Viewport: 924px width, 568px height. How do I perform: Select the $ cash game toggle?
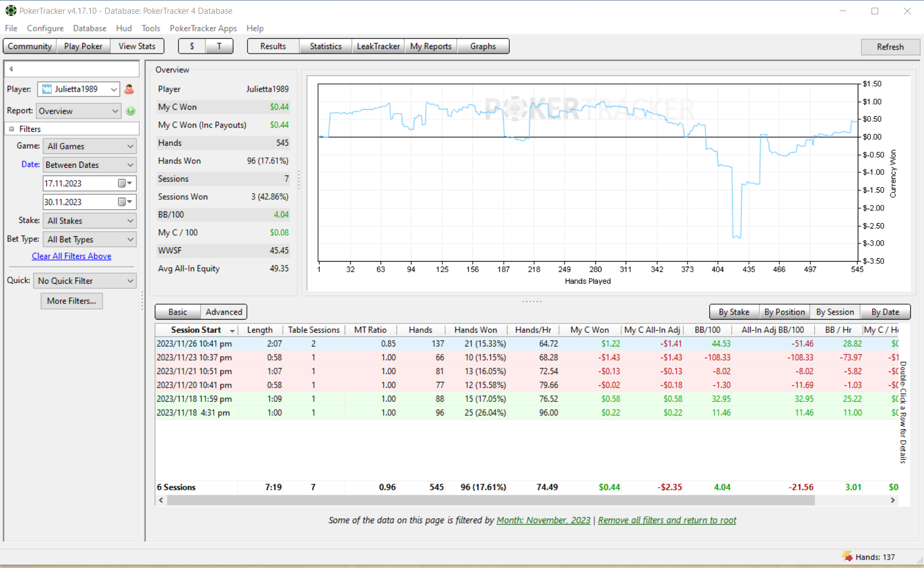tap(192, 46)
